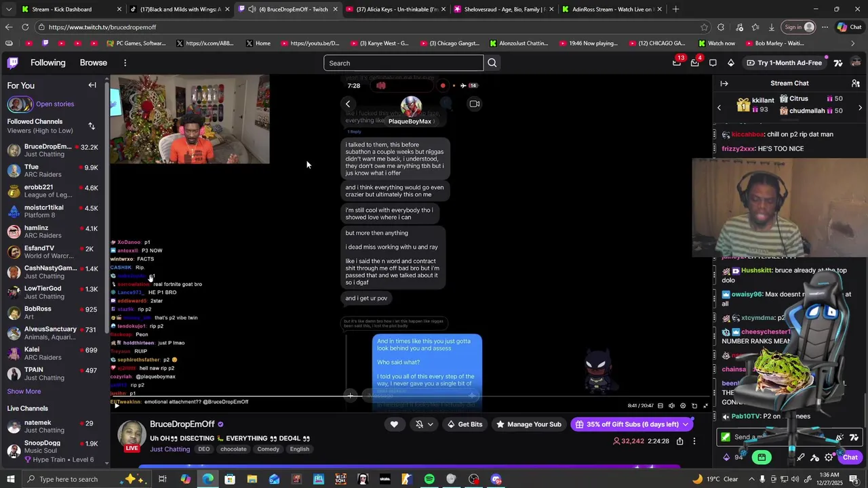Open user avatar menu in Twitch header

[856, 62]
